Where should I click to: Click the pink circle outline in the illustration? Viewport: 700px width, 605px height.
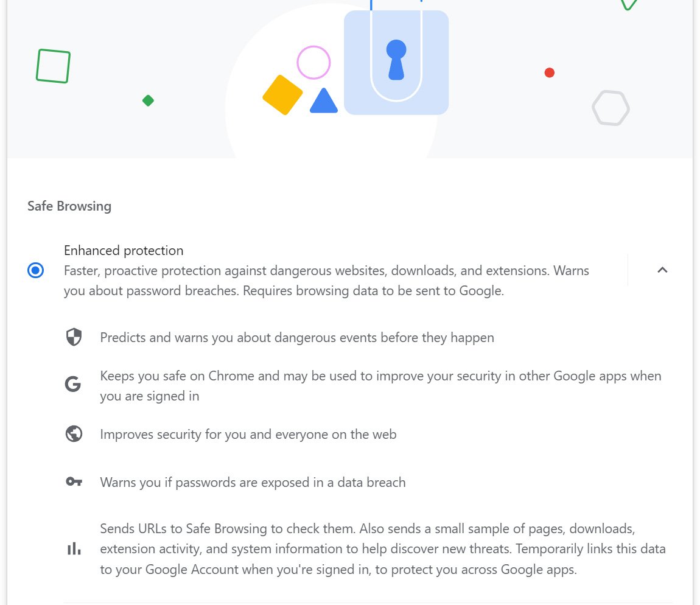(x=313, y=63)
